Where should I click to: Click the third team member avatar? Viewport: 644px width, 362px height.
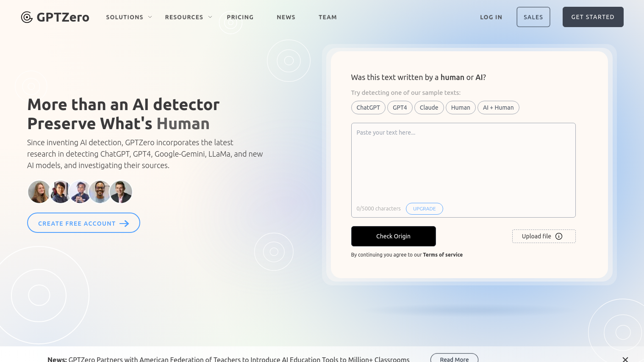[80, 192]
